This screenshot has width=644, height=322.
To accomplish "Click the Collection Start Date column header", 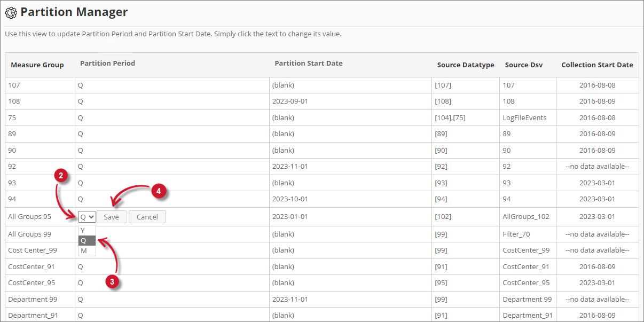I will 597,65.
